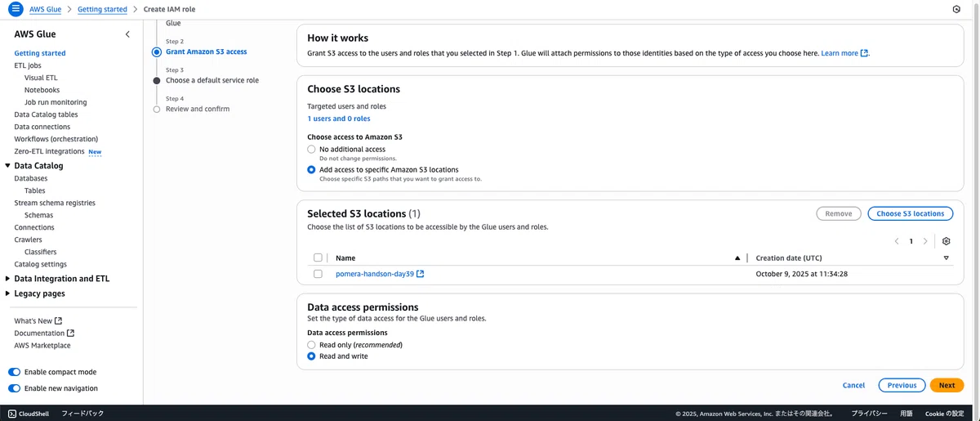Go to previous table page chevron

(x=897, y=241)
